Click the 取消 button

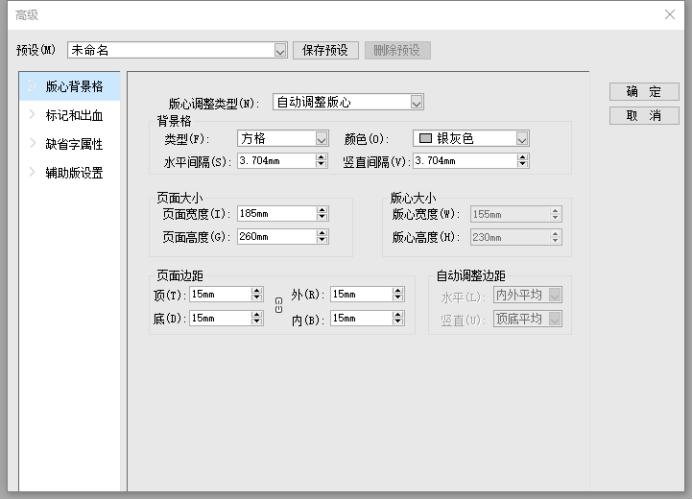click(x=644, y=116)
